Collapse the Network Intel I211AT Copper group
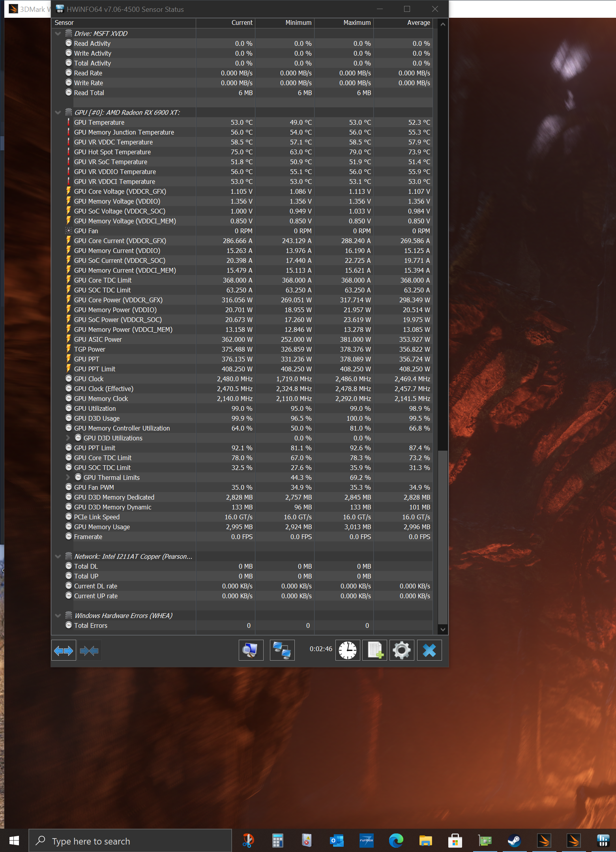Screen dimensions: 616x852 click(x=58, y=556)
